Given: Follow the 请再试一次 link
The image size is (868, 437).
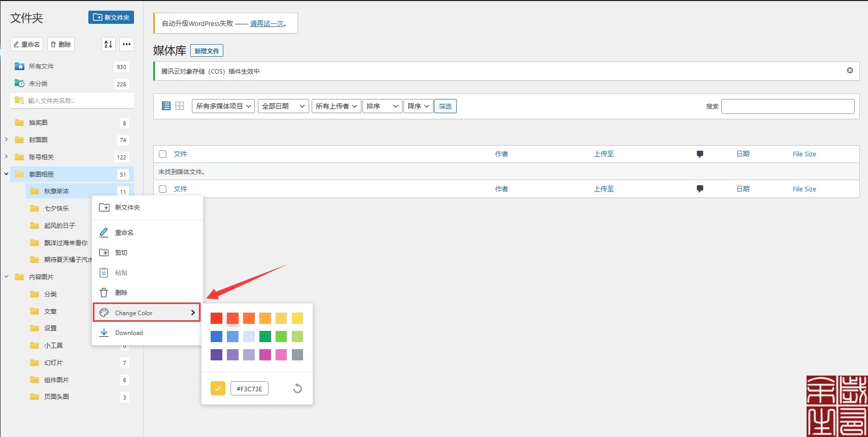Looking at the screenshot, I should [267, 23].
